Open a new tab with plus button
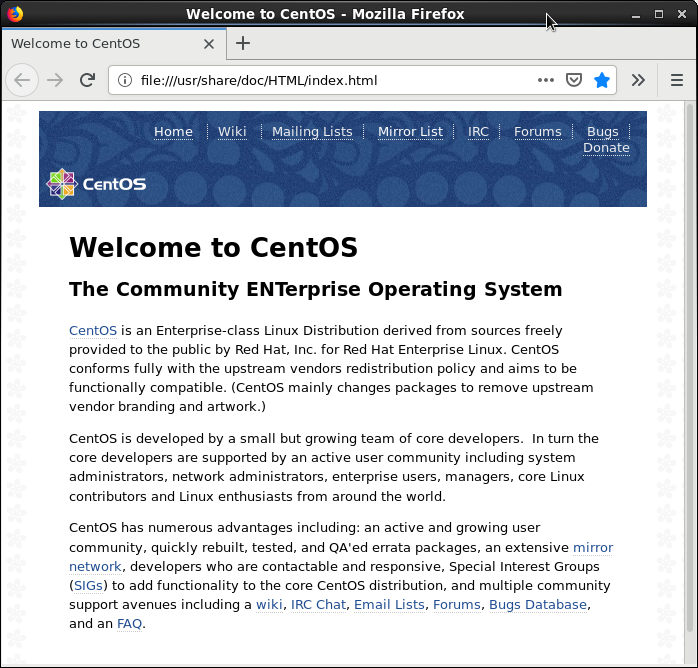This screenshot has height=668, width=698. tap(243, 43)
